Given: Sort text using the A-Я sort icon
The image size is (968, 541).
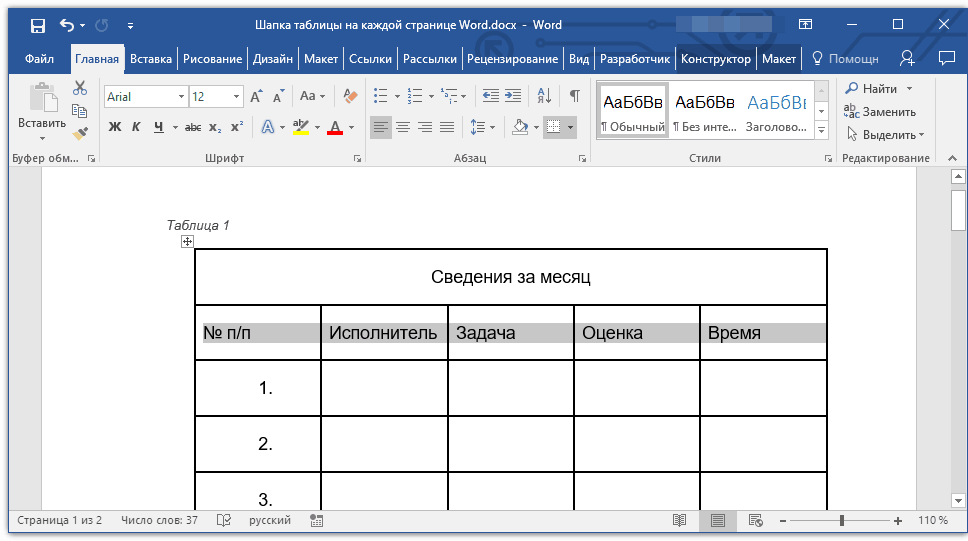Looking at the screenshot, I should tap(544, 97).
